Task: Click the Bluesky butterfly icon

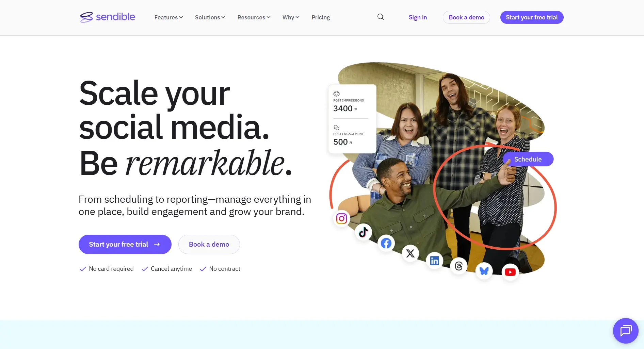Action: (484, 271)
